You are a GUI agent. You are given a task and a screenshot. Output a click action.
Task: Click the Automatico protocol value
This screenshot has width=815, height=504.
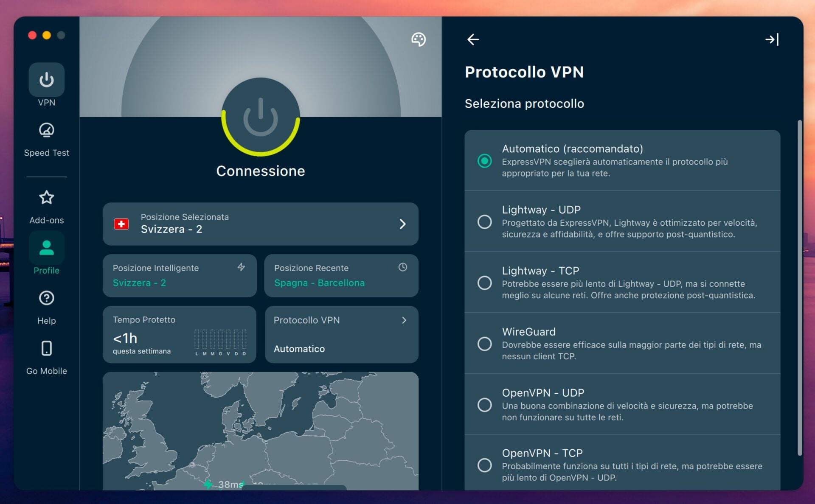click(x=299, y=349)
